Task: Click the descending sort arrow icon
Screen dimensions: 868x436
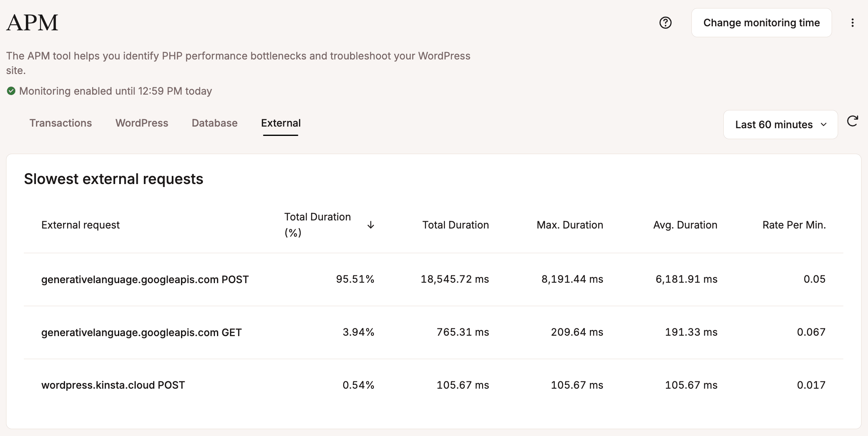Action: tap(371, 225)
